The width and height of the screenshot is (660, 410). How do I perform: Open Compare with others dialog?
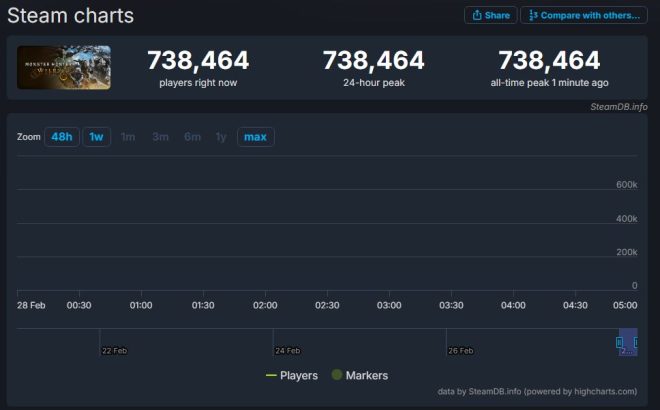(584, 16)
